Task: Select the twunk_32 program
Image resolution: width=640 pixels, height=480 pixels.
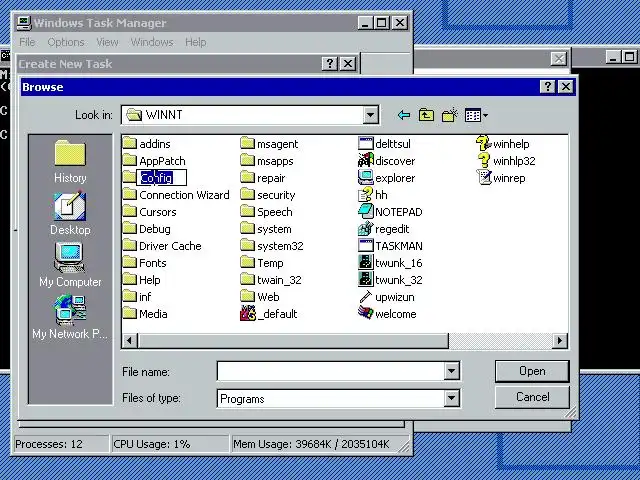Action: point(390,280)
